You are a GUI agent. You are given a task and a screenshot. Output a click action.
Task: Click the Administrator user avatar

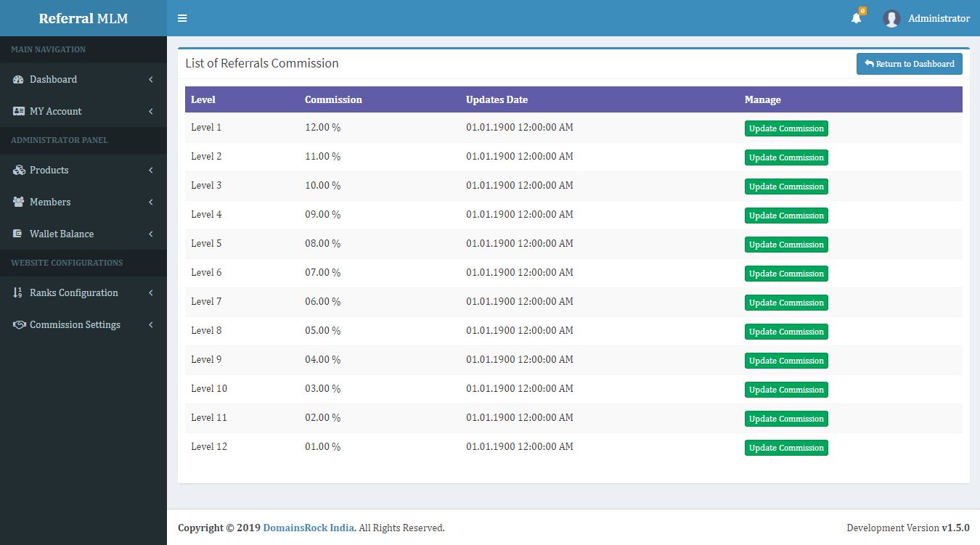pyautogui.click(x=891, y=19)
